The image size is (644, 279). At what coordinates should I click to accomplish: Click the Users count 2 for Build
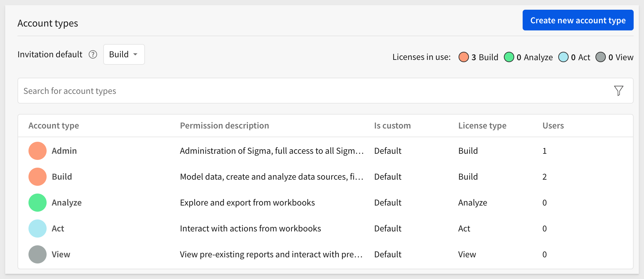(x=545, y=177)
